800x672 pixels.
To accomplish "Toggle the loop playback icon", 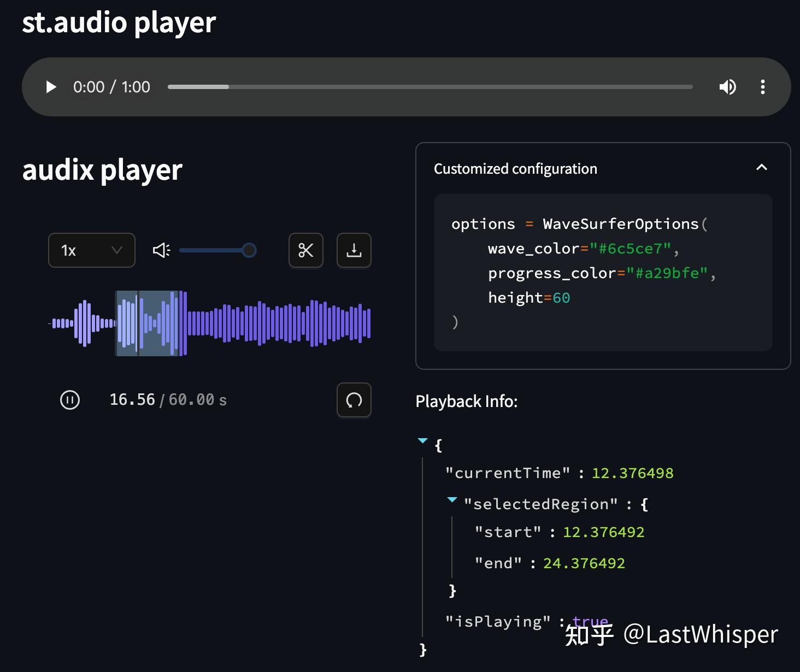I will click(354, 400).
